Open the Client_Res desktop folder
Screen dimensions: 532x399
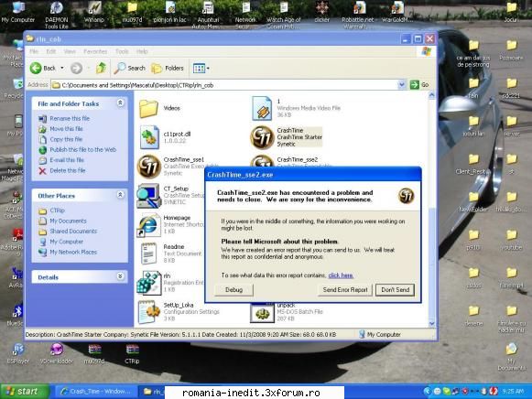473,164
